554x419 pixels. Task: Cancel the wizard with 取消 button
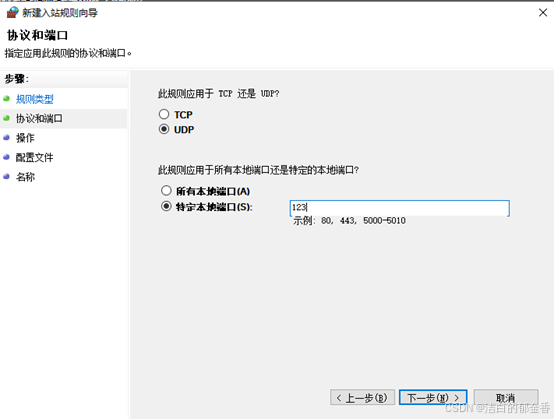point(506,398)
